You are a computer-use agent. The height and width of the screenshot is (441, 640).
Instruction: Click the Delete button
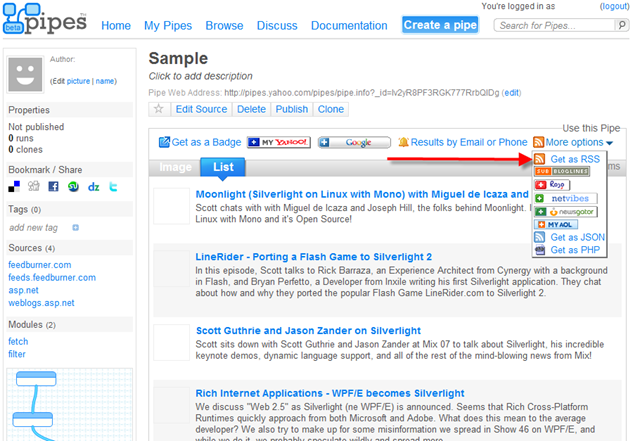coord(251,109)
